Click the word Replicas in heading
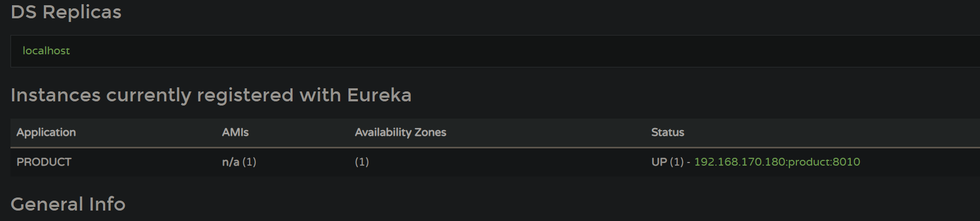This screenshot has width=980, height=221. tap(82, 11)
